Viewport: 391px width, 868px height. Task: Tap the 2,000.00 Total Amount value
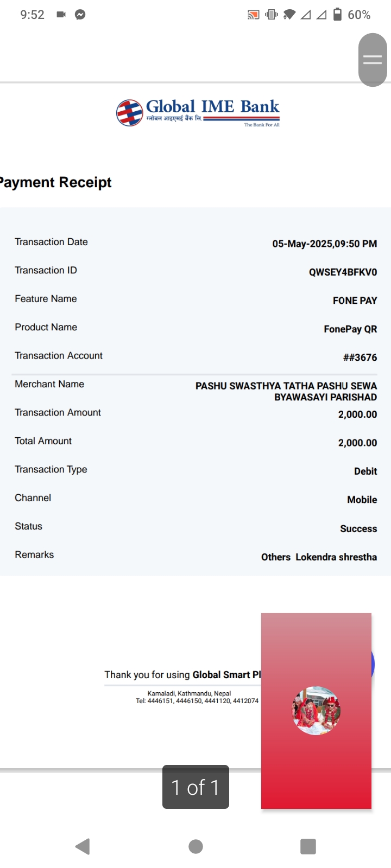point(357,443)
